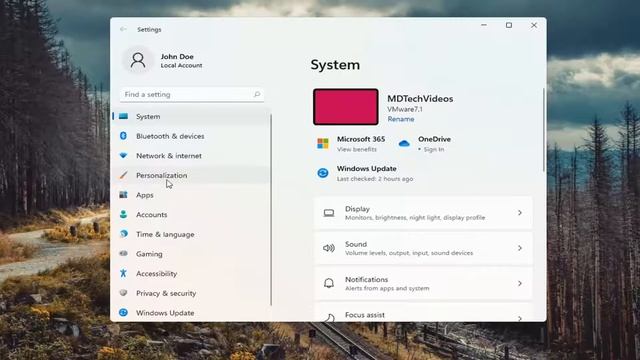Click the Rename link

(401, 119)
